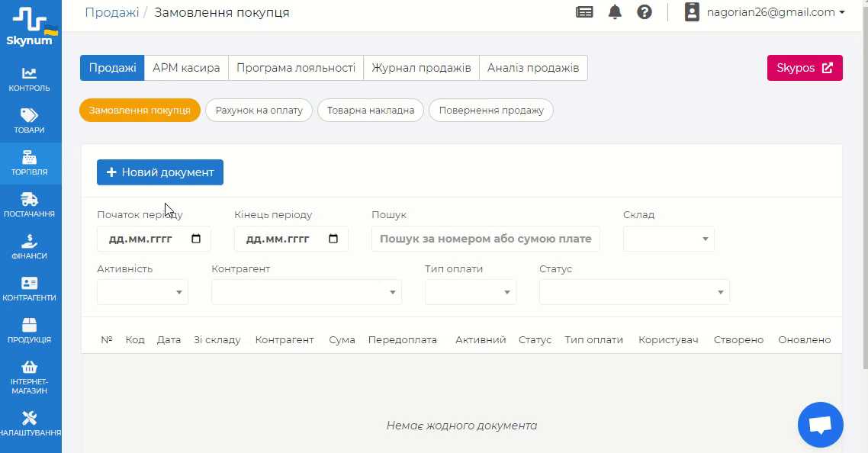Open the Контроль section in the sidebar
The width and height of the screenshot is (868, 453).
coord(30,79)
